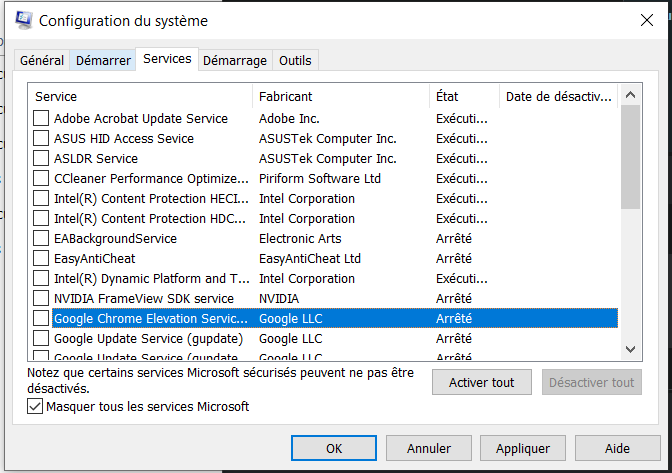Image resolution: width=672 pixels, height=473 pixels.
Task: Click the Appliquer button
Action: click(522, 448)
